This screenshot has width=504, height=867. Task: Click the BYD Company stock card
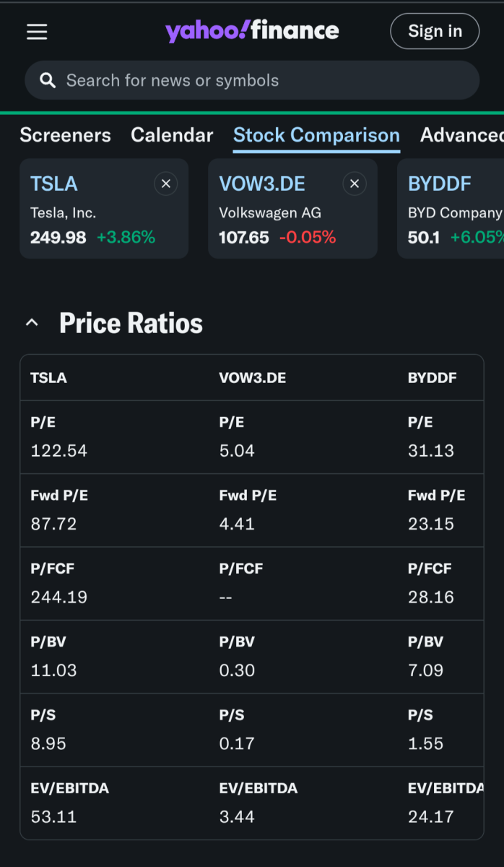point(451,224)
